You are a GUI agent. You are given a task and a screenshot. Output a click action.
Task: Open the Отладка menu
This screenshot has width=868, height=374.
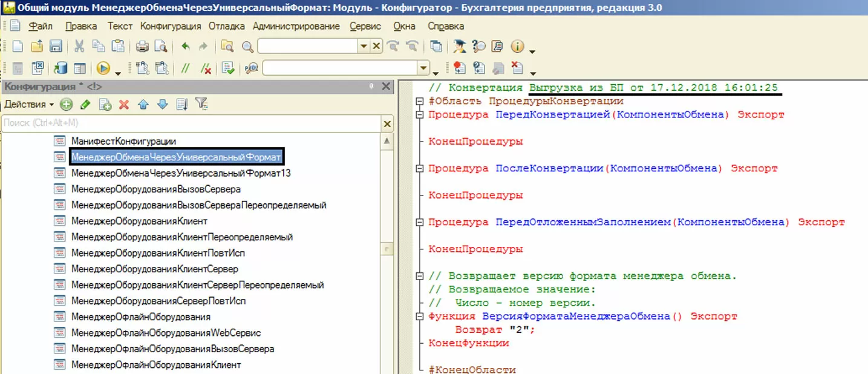click(227, 26)
